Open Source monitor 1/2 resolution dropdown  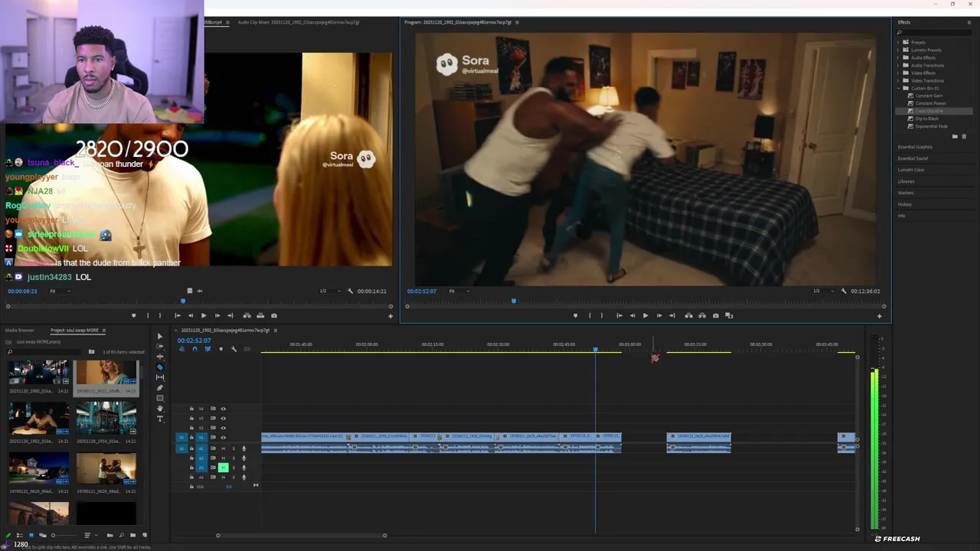pos(329,291)
